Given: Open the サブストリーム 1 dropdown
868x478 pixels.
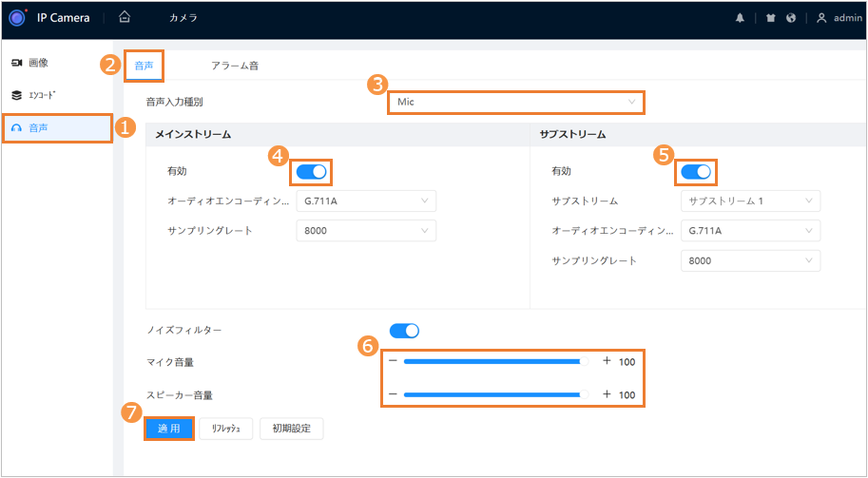Looking at the screenshot, I should pos(749,201).
